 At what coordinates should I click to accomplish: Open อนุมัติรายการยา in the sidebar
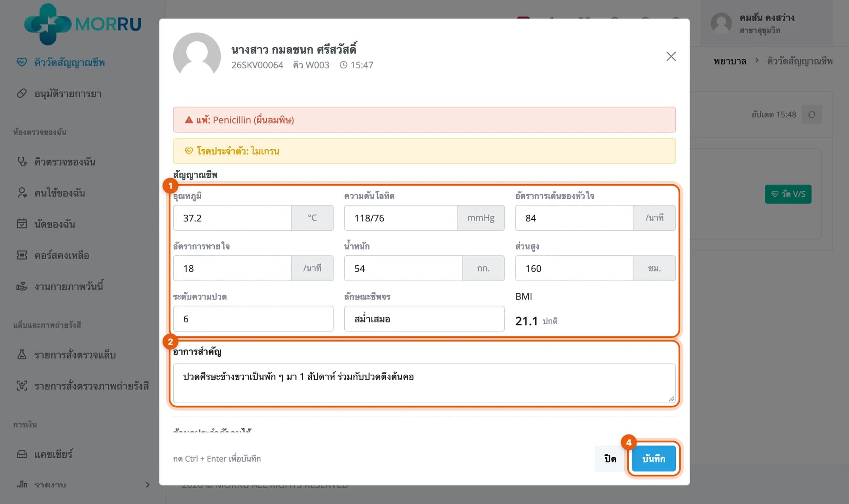[68, 93]
